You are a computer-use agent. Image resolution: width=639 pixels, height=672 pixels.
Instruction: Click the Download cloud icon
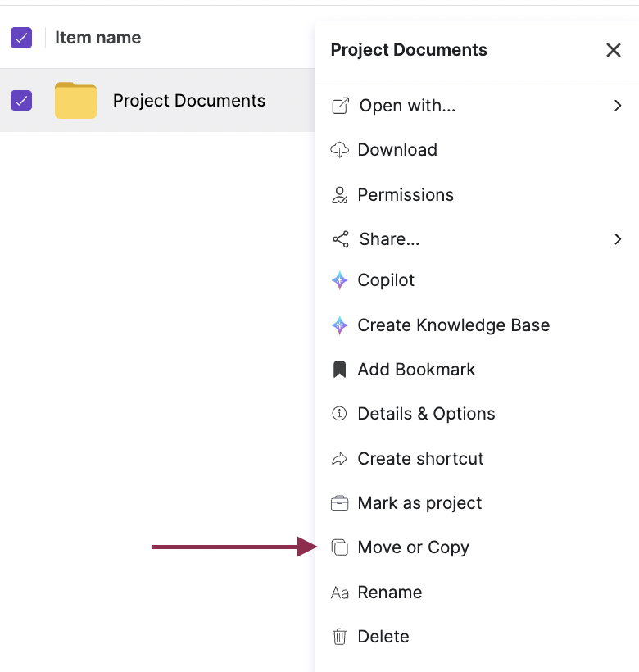pyautogui.click(x=339, y=150)
